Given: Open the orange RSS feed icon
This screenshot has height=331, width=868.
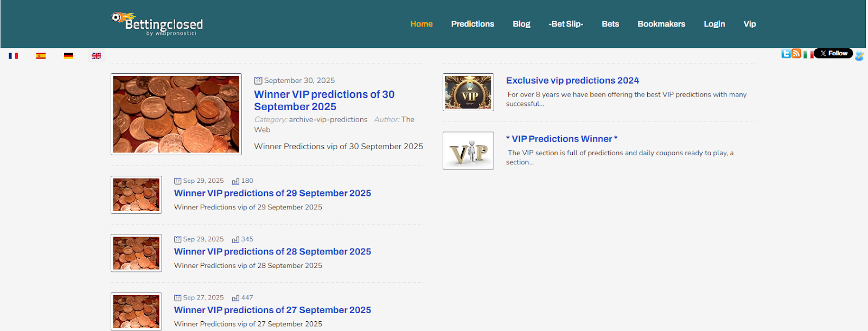Looking at the screenshot, I should click(796, 54).
